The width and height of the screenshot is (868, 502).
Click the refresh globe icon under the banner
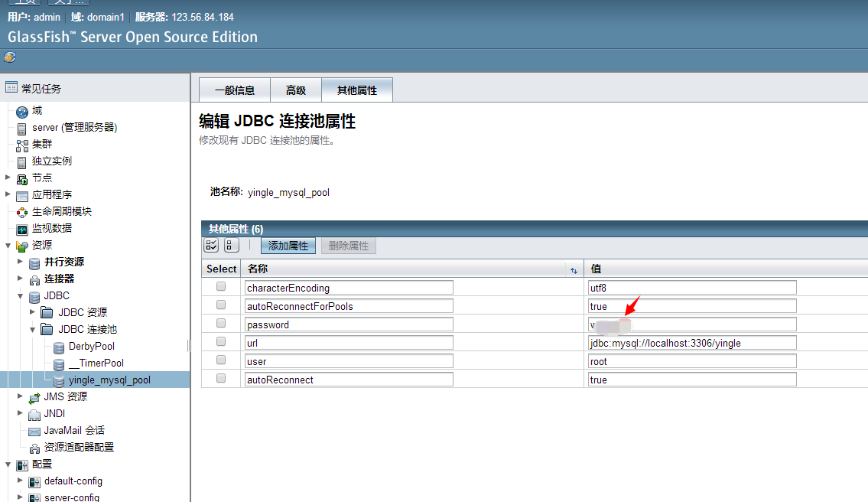10,57
